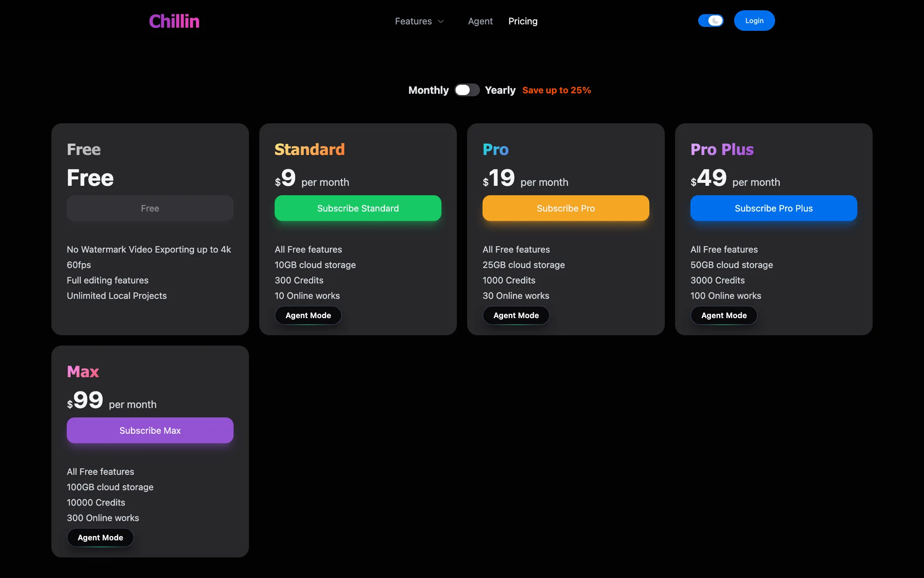Viewport: 924px width, 578px height.
Task: Click the $49 per month price
Action: coord(735,178)
